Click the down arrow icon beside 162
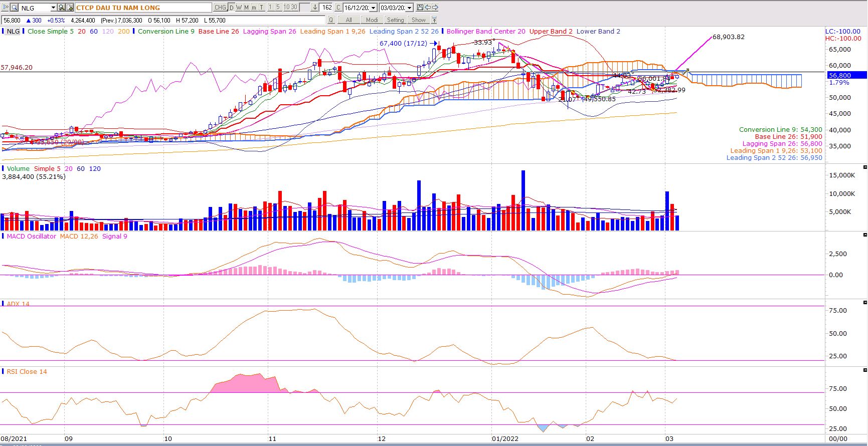This screenshot has height=446, width=868. (315, 8)
